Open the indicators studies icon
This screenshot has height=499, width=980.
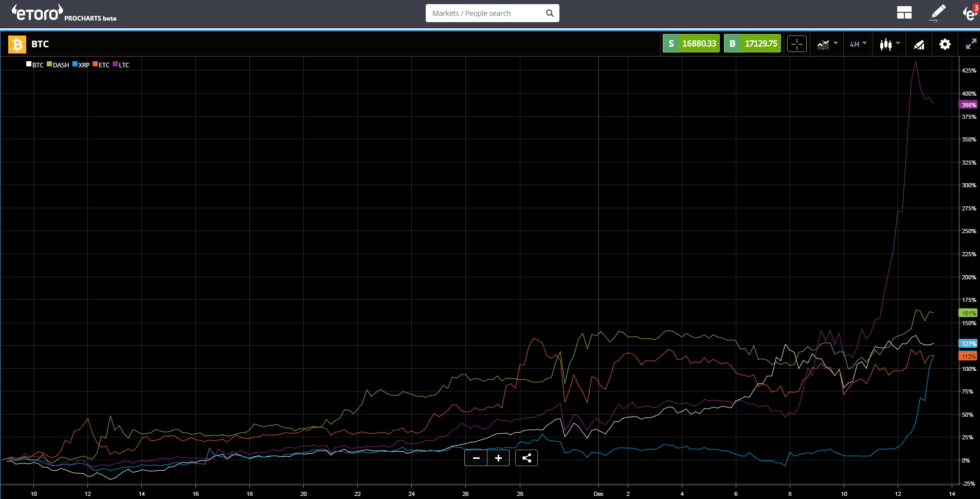(x=919, y=45)
